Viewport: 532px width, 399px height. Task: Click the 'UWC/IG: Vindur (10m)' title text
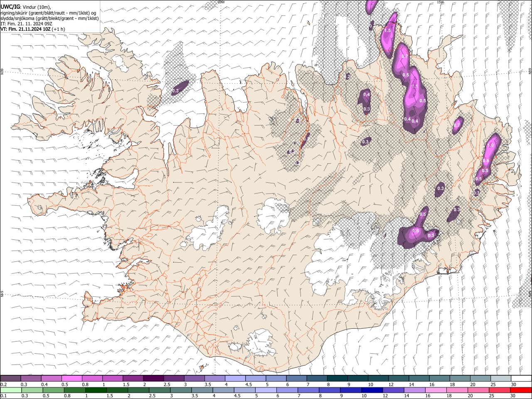[x=25, y=7]
